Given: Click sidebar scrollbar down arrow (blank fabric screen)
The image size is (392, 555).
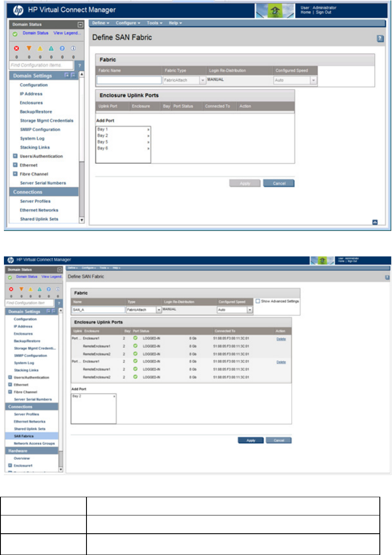Looking at the screenshot, I should pyautogui.click(x=81, y=220).
